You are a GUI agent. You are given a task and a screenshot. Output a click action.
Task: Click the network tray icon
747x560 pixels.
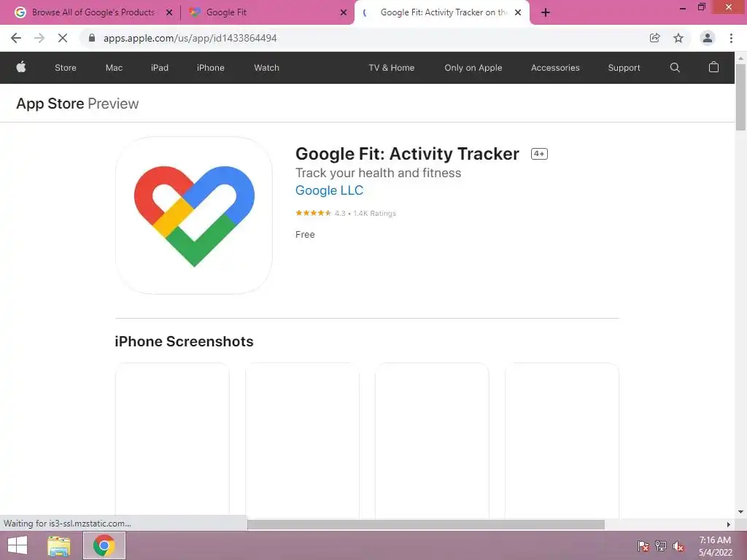661,545
